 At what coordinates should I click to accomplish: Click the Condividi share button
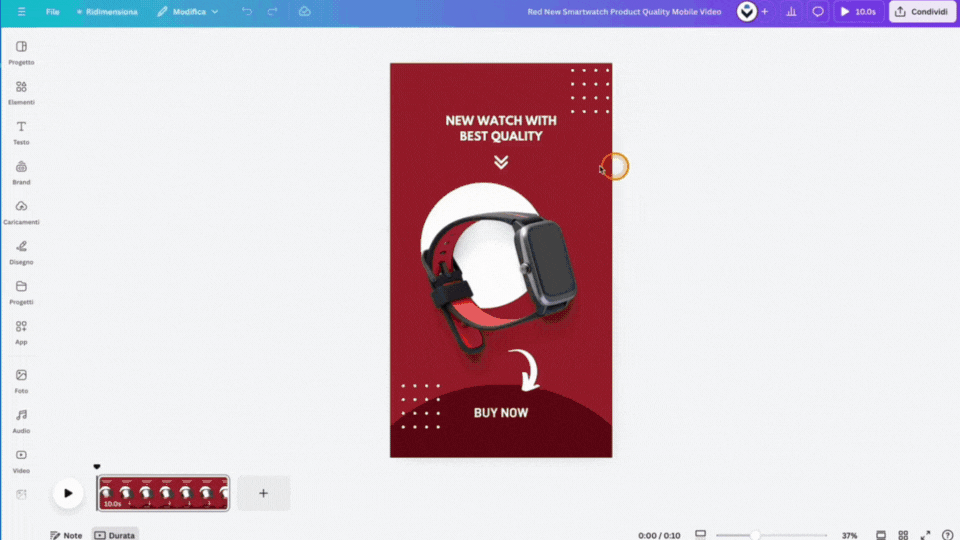click(x=922, y=12)
